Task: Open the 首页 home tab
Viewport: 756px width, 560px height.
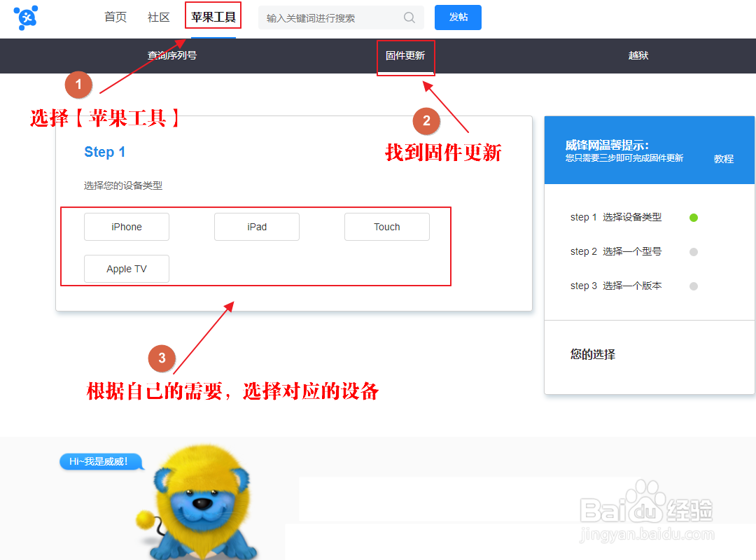Action: coord(115,17)
